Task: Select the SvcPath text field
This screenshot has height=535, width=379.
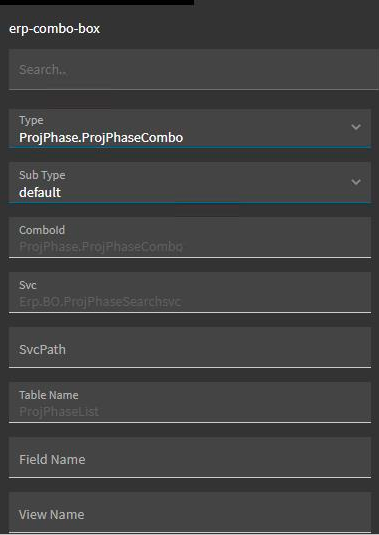Action: tap(190, 348)
